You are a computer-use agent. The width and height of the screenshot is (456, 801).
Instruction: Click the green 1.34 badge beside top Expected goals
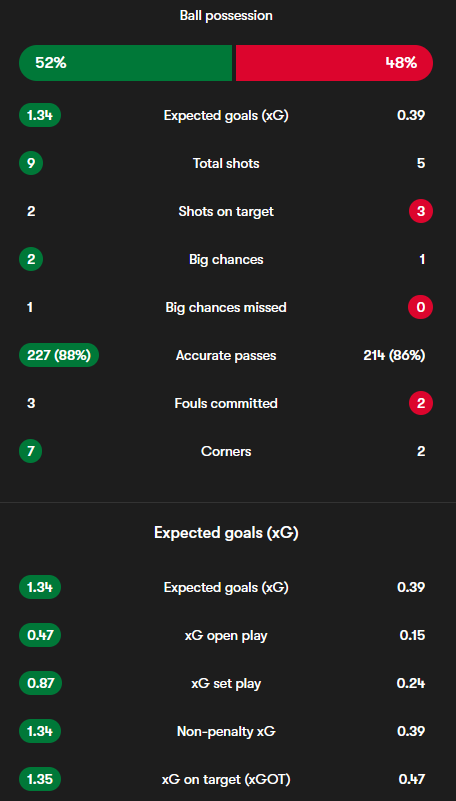[40, 115]
